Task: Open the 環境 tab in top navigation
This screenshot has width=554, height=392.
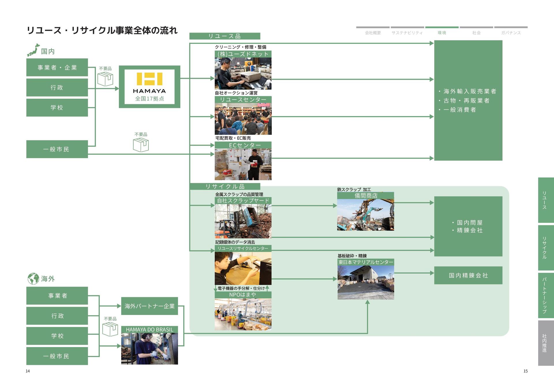Action: pos(442,33)
